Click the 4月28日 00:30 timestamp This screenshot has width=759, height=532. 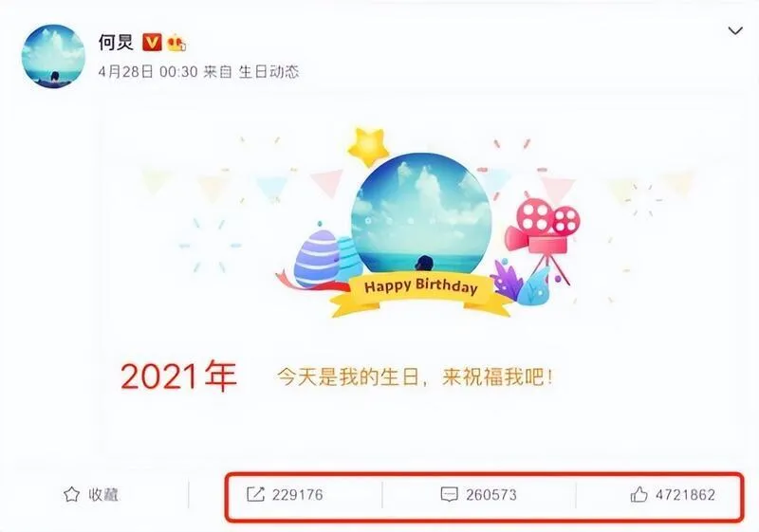click(148, 72)
